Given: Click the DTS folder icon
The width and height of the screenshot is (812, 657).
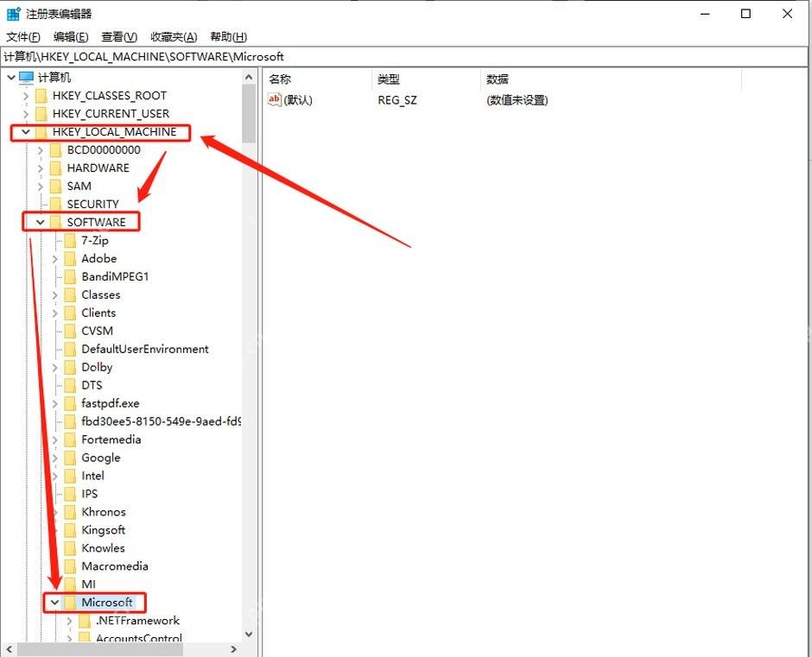Looking at the screenshot, I should (x=70, y=385).
